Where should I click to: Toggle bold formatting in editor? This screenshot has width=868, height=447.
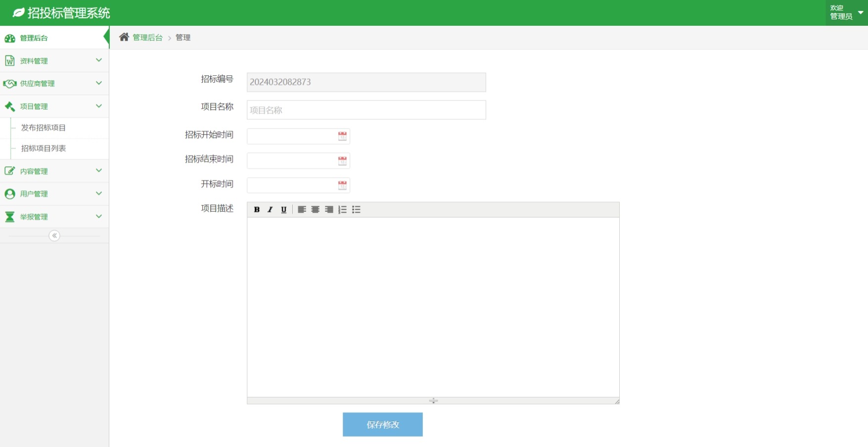(x=257, y=209)
